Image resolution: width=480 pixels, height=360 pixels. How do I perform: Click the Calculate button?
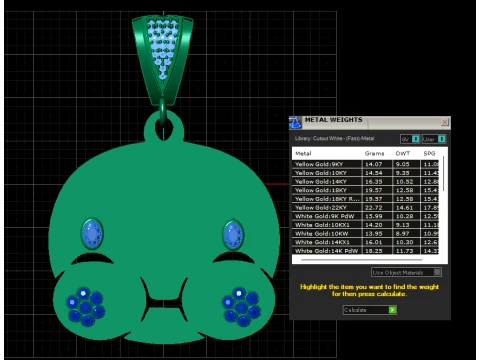370,310
